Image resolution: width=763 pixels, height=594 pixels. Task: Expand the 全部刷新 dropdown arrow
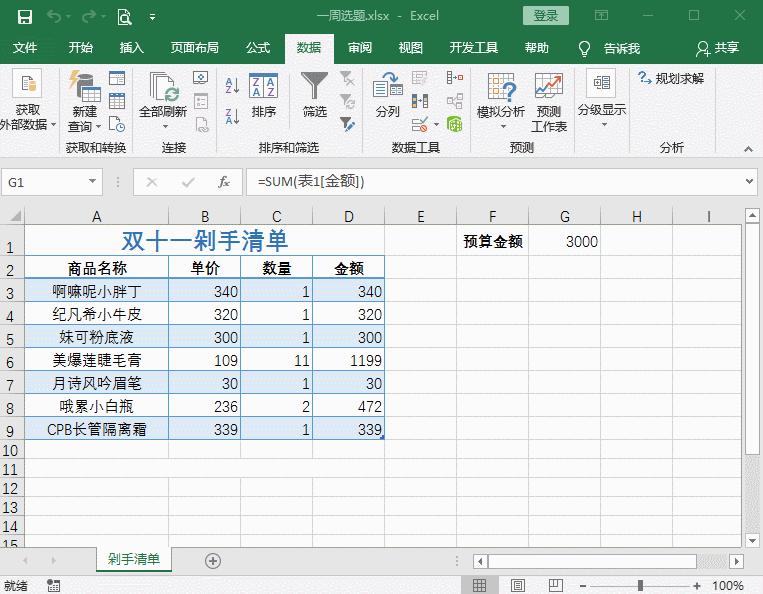[x=165, y=126]
